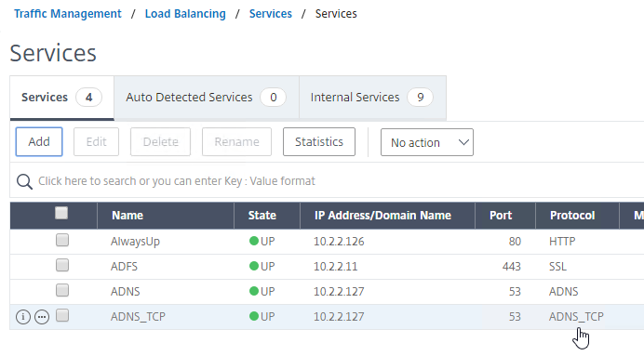
Task: Click the Add button
Action: coord(39,142)
